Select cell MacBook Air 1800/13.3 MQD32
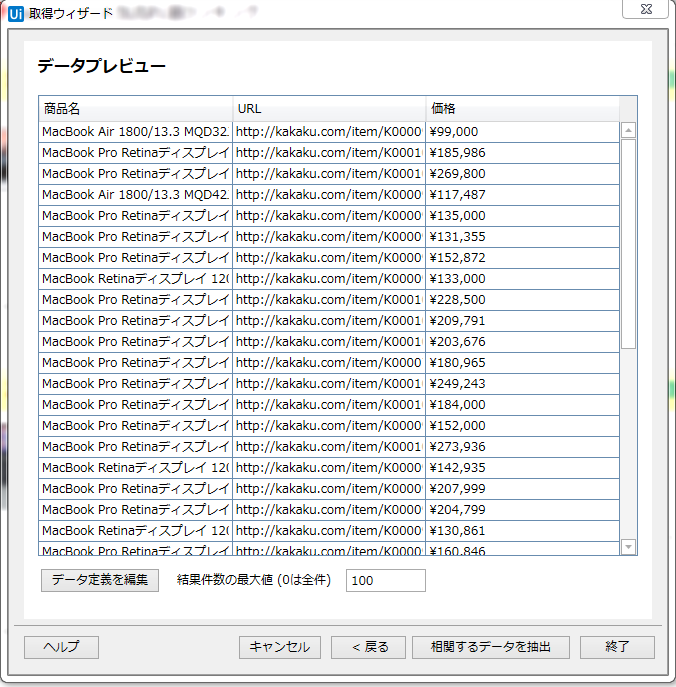The image size is (676, 687). tap(135, 132)
